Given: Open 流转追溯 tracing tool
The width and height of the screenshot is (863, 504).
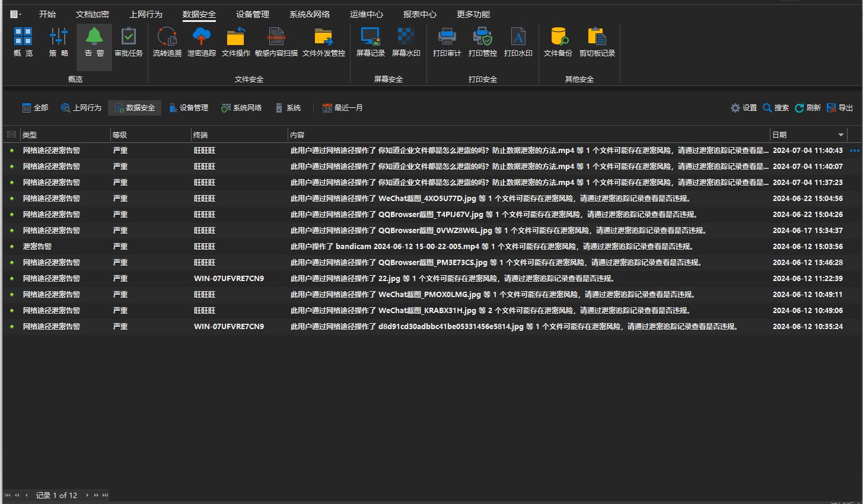Looking at the screenshot, I should [167, 42].
